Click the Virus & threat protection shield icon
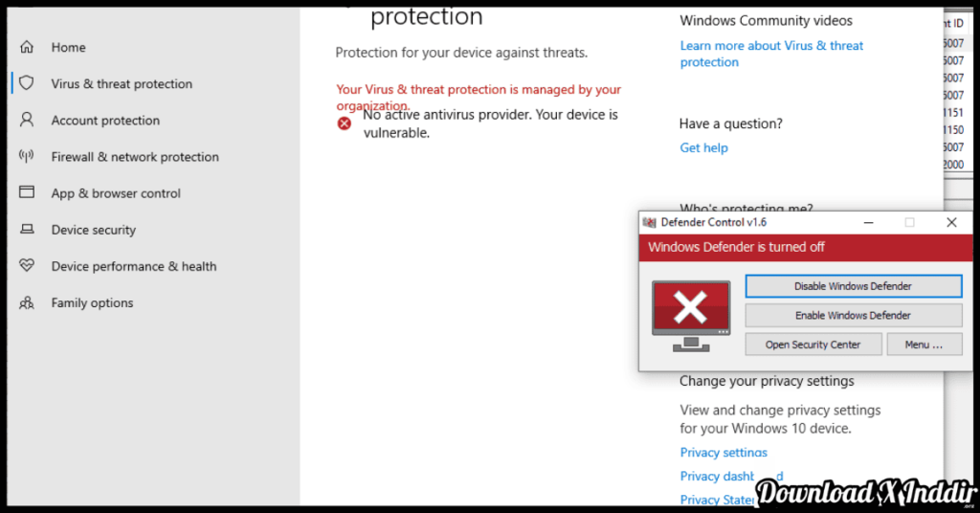 click(27, 83)
